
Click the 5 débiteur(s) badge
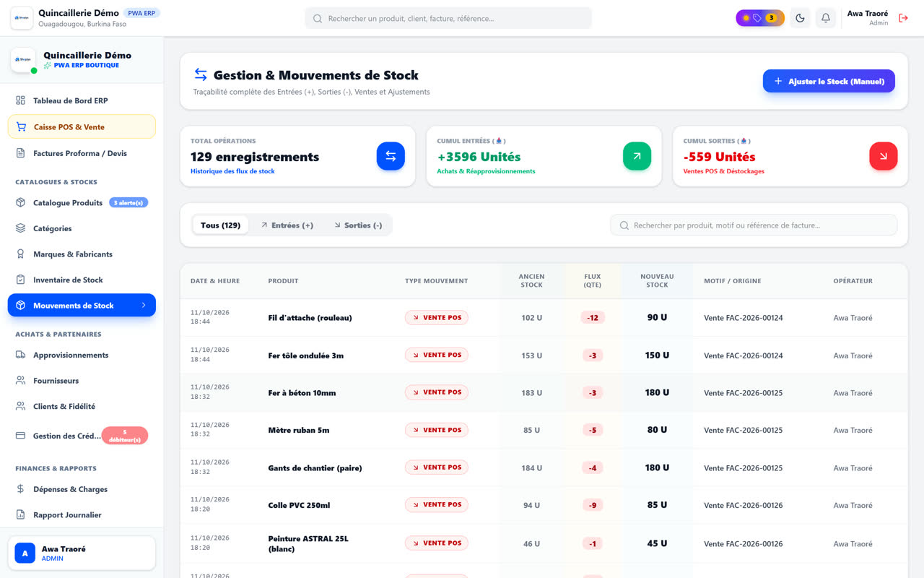[125, 436]
